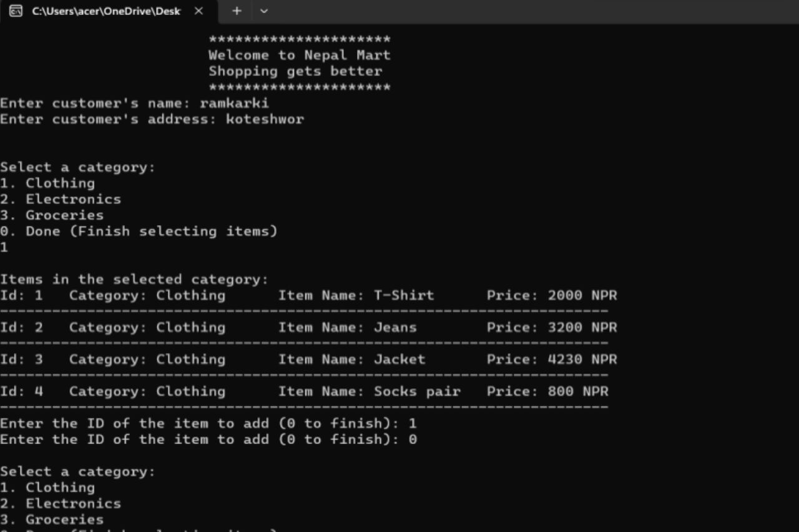Click the "Shopping gets better" tagline
This screenshot has height=532, width=799.
pyautogui.click(x=295, y=71)
